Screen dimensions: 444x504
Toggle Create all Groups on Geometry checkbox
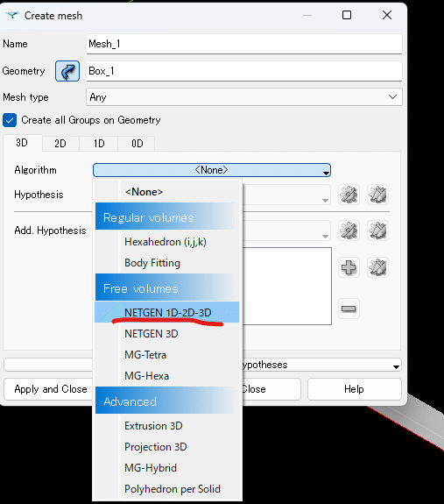click(x=10, y=120)
